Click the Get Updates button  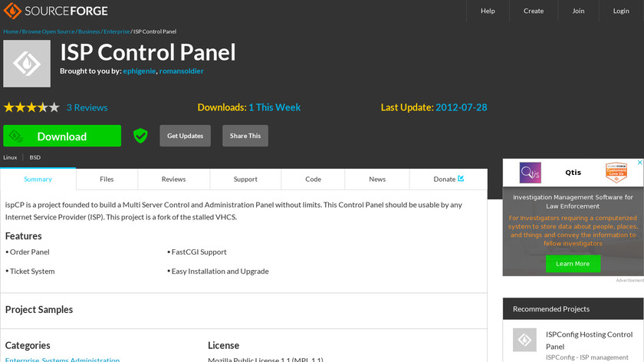coord(186,136)
